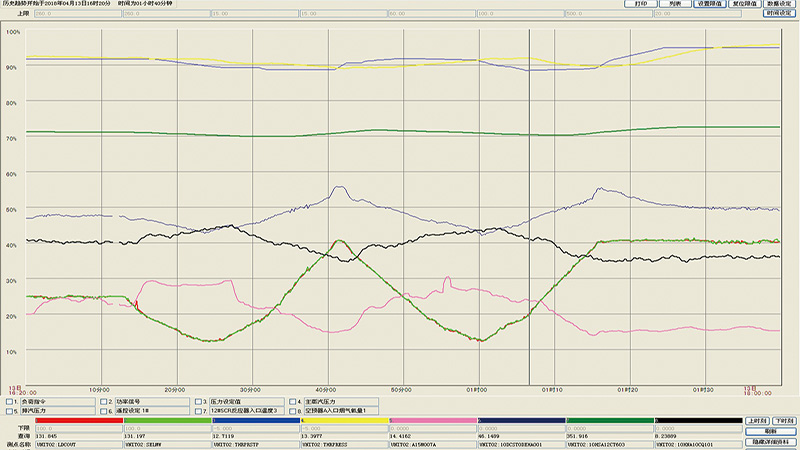Click upper limit field showing 500.0

608,14
